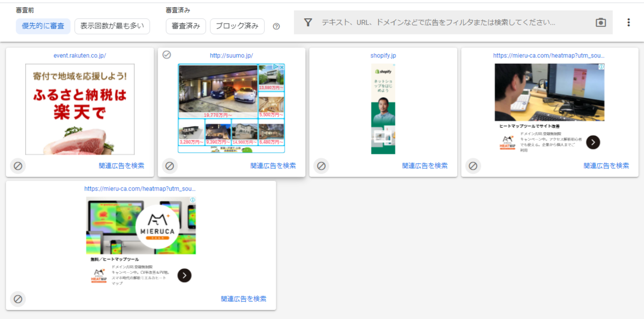
Task: Click the 5,500万円 suumo listing thumbnail
Action: point(272,105)
